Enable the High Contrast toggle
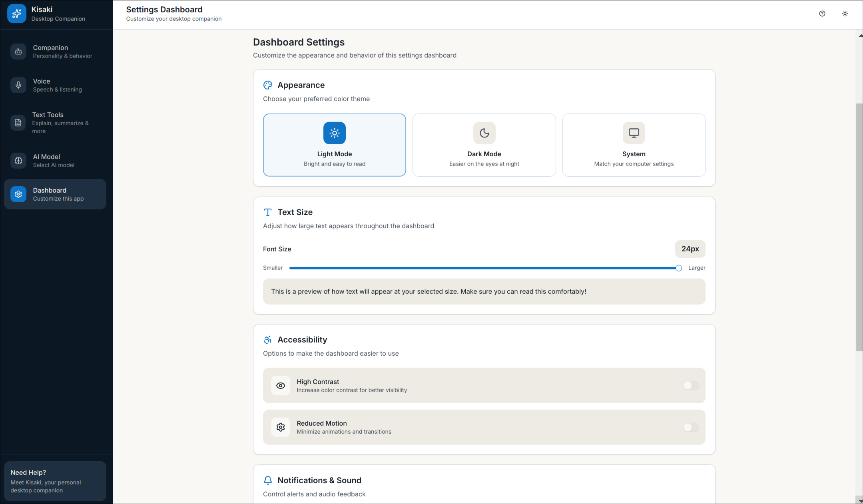The width and height of the screenshot is (863, 504). tap(691, 386)
